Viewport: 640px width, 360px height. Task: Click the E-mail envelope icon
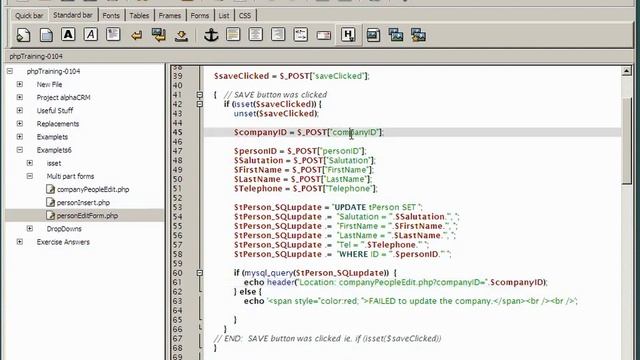tap(323, 36)
